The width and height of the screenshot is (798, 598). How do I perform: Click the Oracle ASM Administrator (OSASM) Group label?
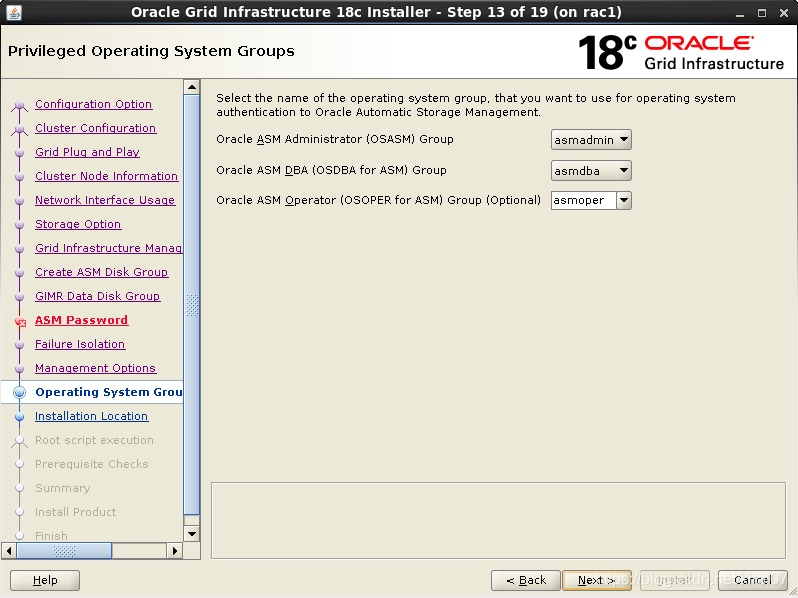pos(334,139)
